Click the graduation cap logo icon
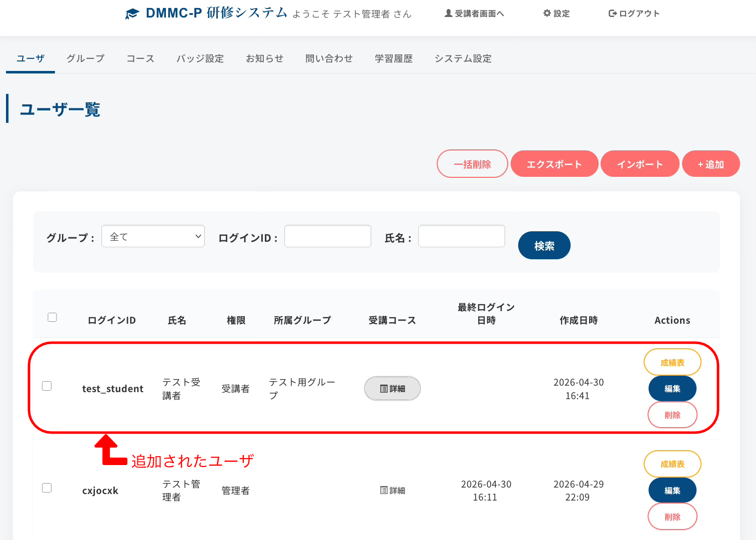The image size is (756, 540). [x=132, y=14]
